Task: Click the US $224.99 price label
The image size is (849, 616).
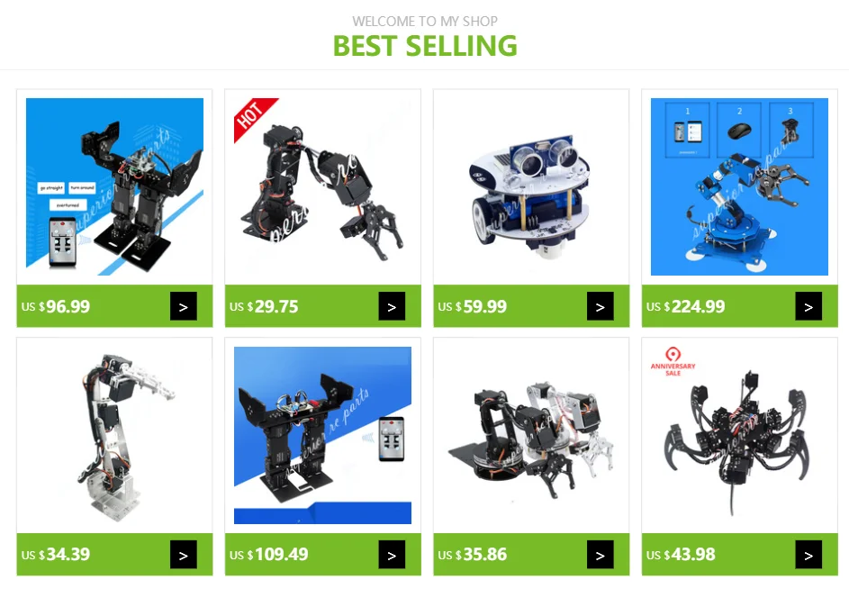Action: [685, 306]
